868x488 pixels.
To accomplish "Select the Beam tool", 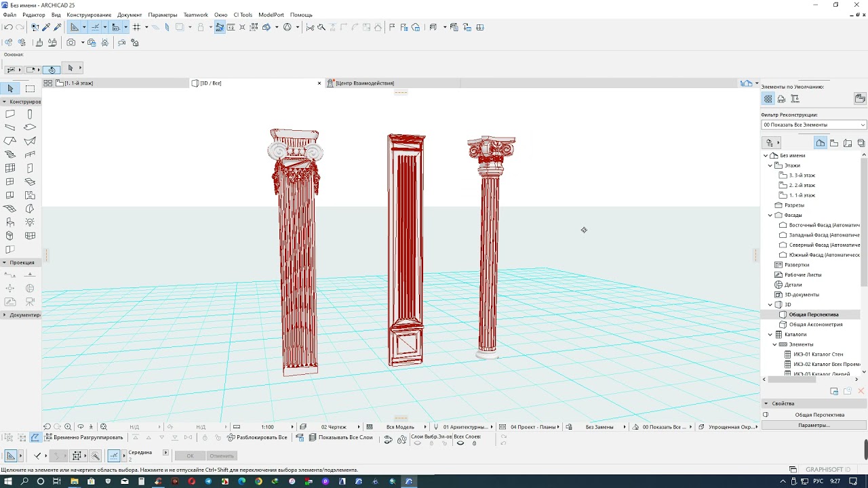I will pyautogui.click(x=10, y=127).
